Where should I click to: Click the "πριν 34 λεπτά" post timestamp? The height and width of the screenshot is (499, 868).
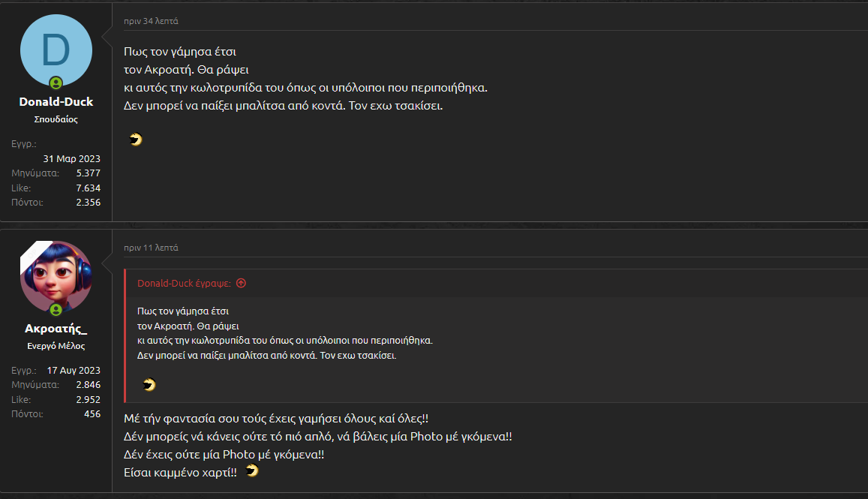[x=151, y=21]
